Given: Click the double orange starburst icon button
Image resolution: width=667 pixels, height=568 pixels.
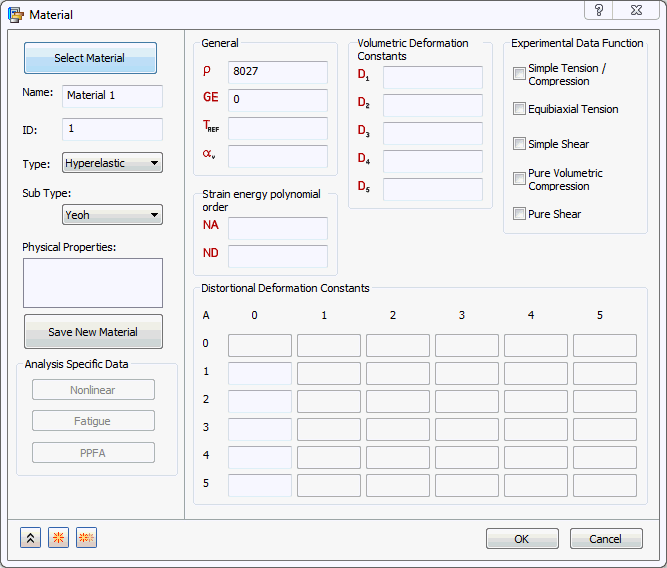Looking at the screenshot, I should coord(86,538).
